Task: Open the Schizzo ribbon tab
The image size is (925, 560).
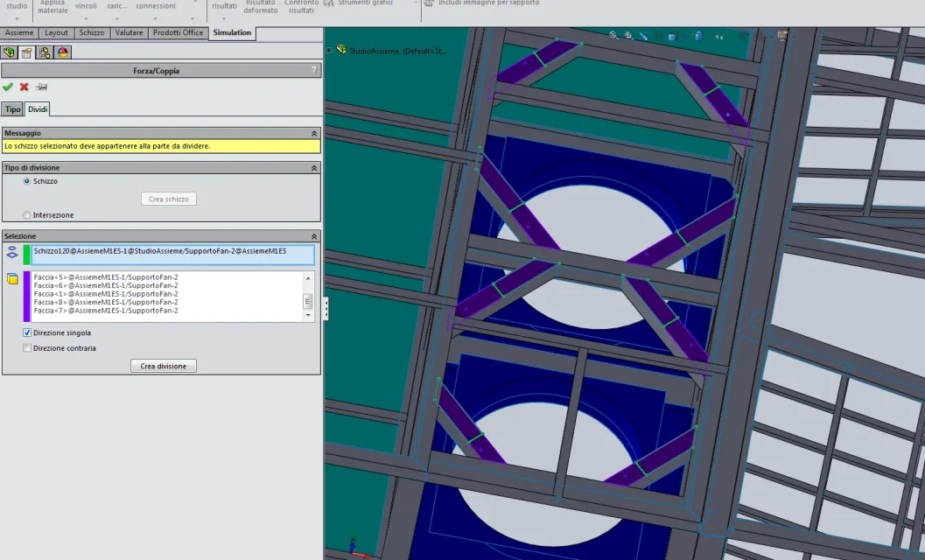Action: pyautogui.click(x=91, y=33)
